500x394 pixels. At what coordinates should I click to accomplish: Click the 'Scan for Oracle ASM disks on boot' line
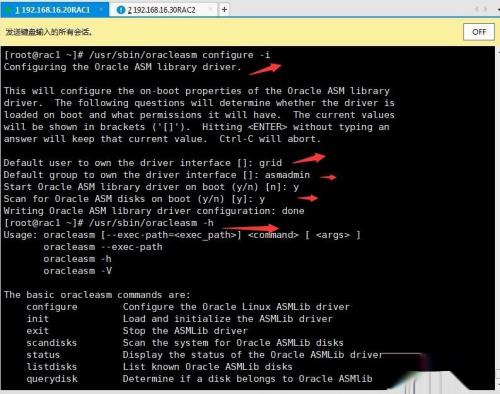click(134, 199)
